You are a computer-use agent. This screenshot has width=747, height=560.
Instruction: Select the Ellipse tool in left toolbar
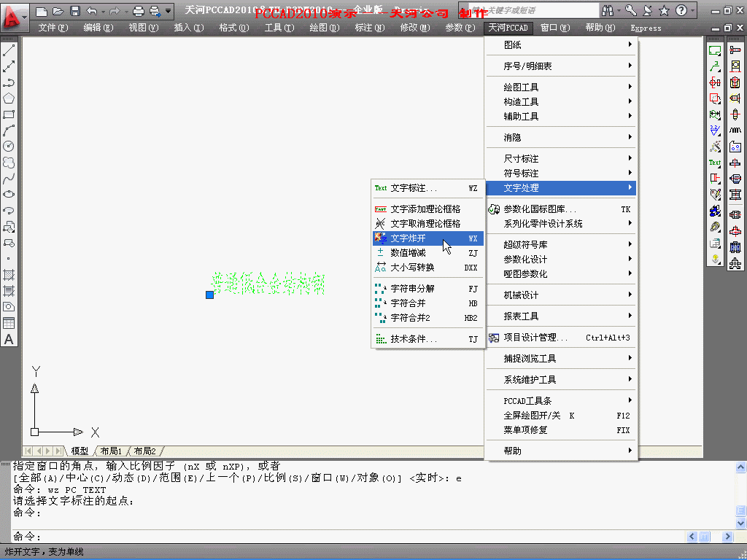pos(9,194)
